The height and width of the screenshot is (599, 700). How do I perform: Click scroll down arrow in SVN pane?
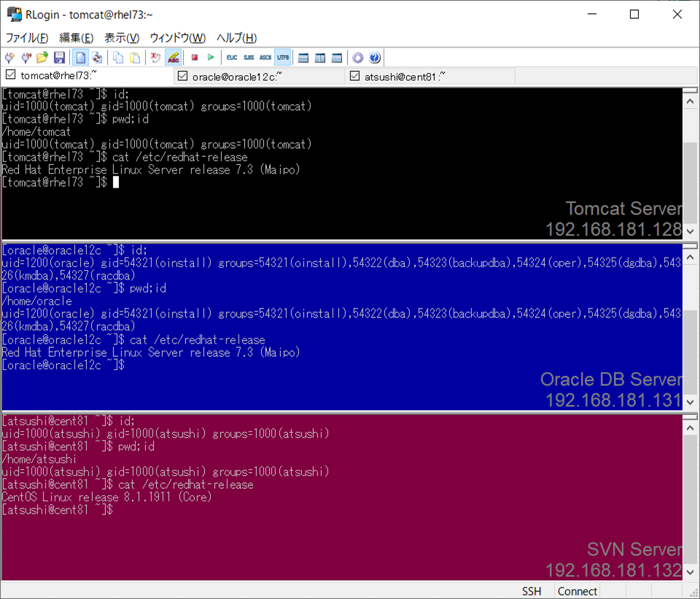point(691,572)
